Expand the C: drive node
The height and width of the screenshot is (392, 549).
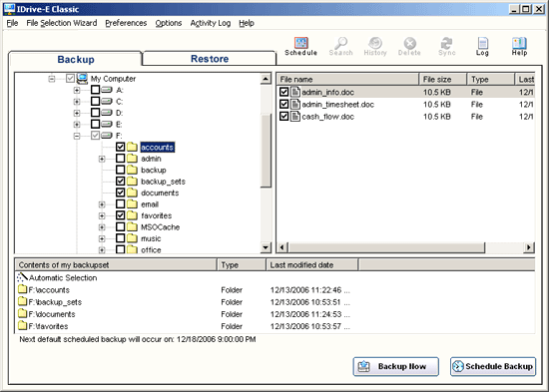tap(77, 102)
